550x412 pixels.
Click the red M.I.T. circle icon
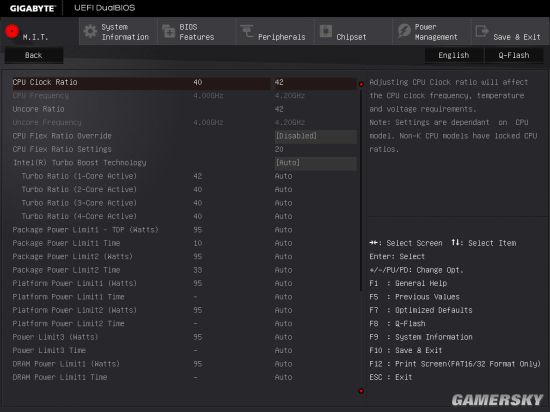click(x=12, y=31)
